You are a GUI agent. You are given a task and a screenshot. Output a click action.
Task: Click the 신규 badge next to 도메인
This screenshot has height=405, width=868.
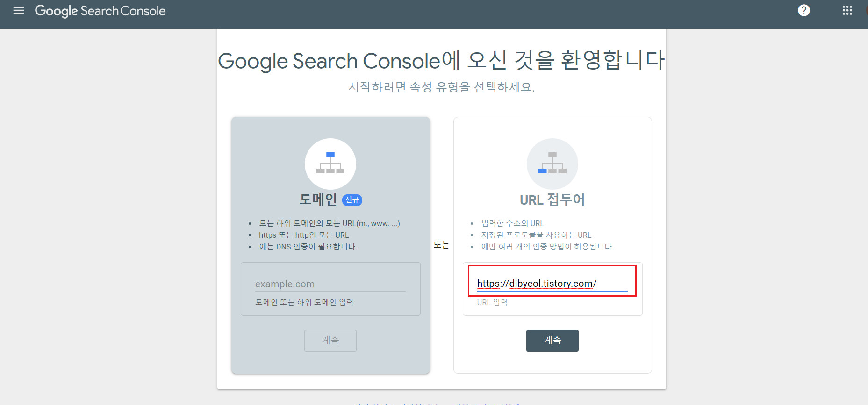352,200
